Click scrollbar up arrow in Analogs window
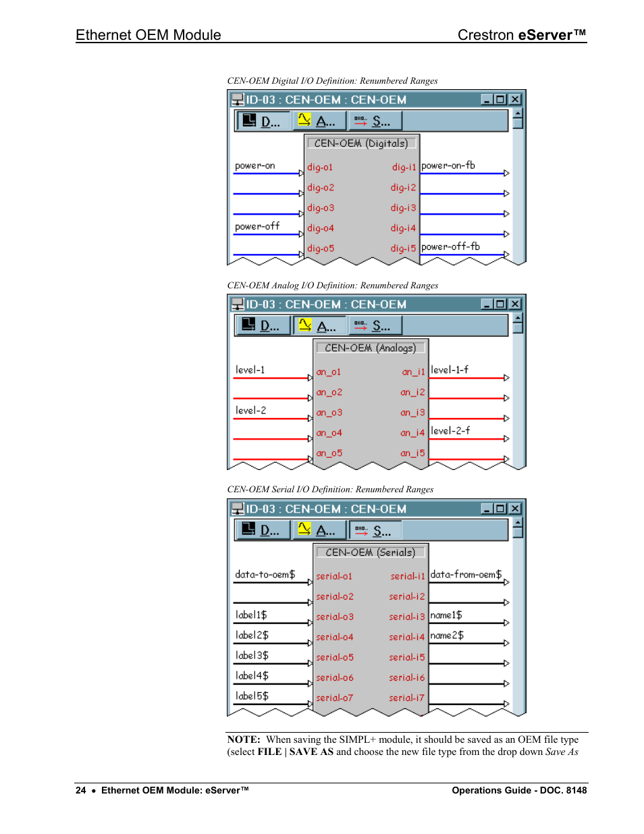644x834 pixels. pyautogui.click(x=518, y=317)
